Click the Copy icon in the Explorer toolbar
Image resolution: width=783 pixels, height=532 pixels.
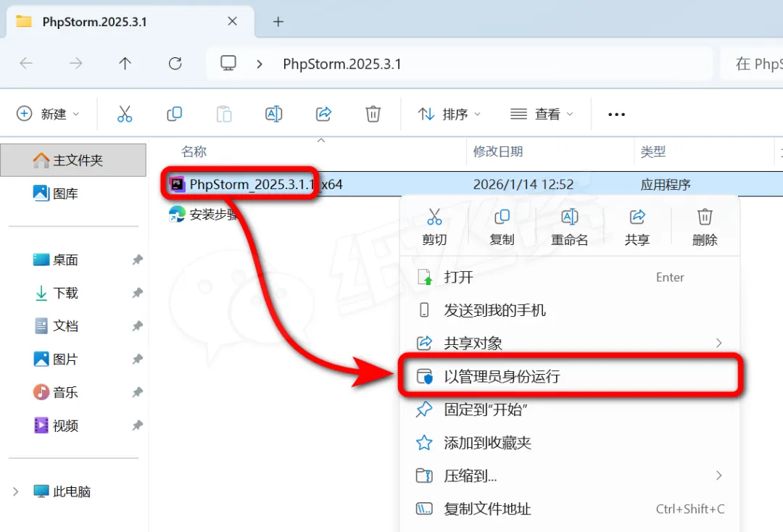click(174, 115)
